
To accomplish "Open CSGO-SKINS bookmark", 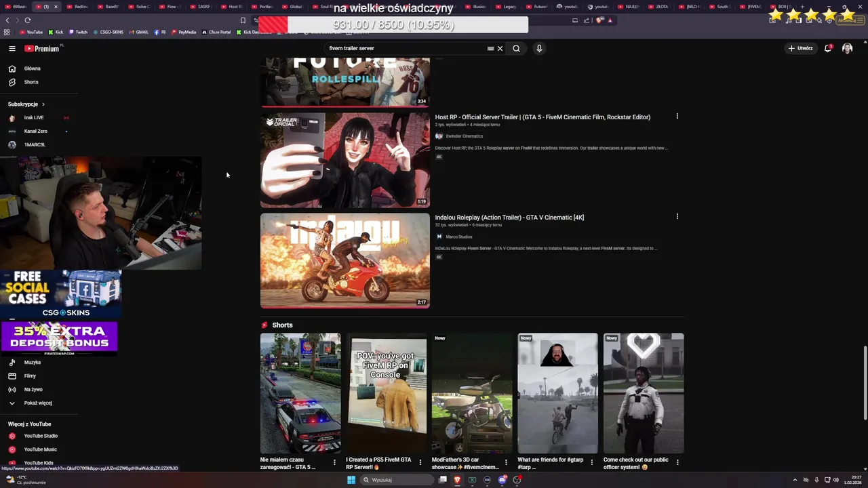I will click(108, 32).
